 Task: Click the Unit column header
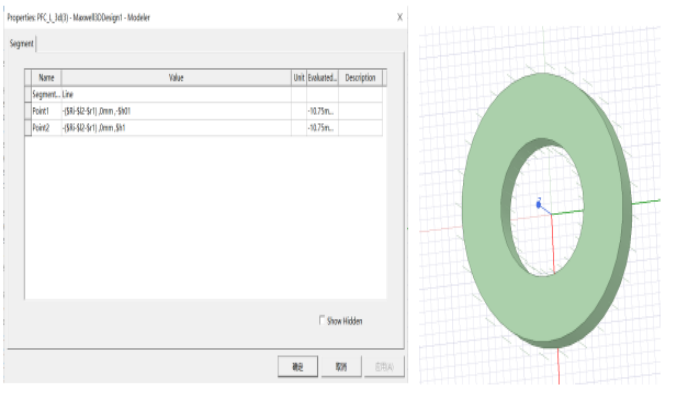coord(299,78)
